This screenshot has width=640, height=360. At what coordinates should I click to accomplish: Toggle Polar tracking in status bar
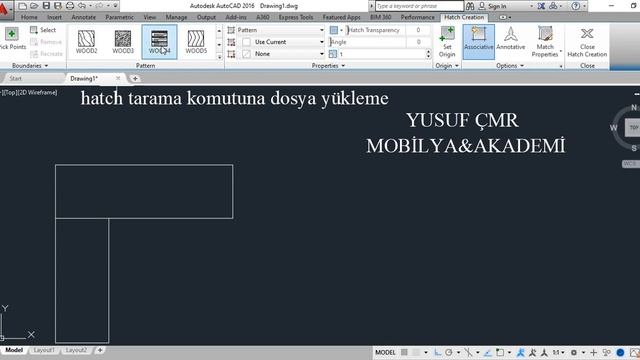pyautogui.click(x=449, y=352)
